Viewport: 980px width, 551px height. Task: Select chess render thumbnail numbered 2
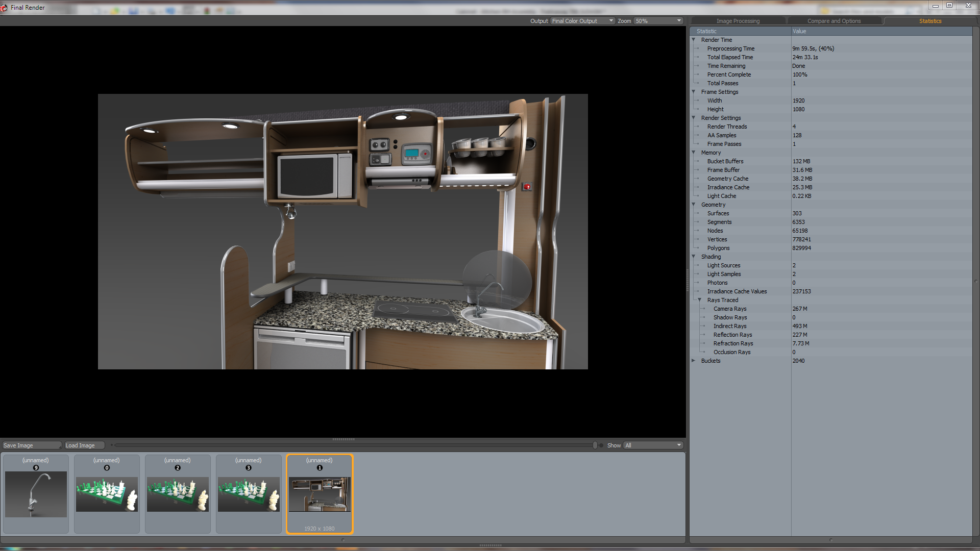point(178,493)
